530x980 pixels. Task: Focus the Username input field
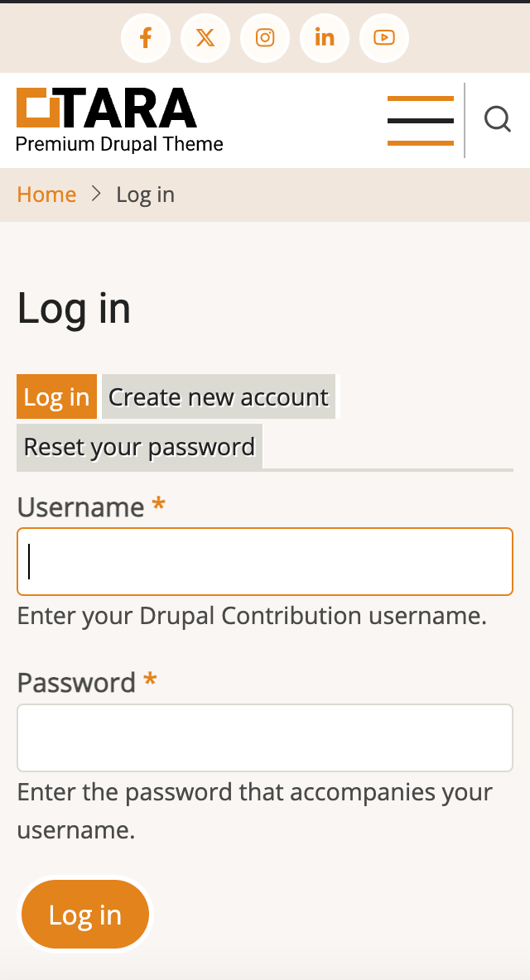pos(265,561)
